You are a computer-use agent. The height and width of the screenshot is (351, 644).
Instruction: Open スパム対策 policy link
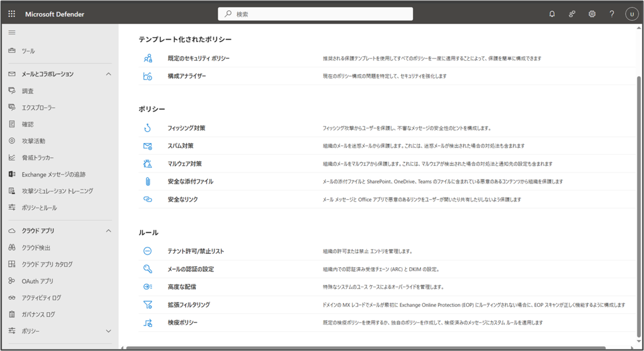point(180,146)
